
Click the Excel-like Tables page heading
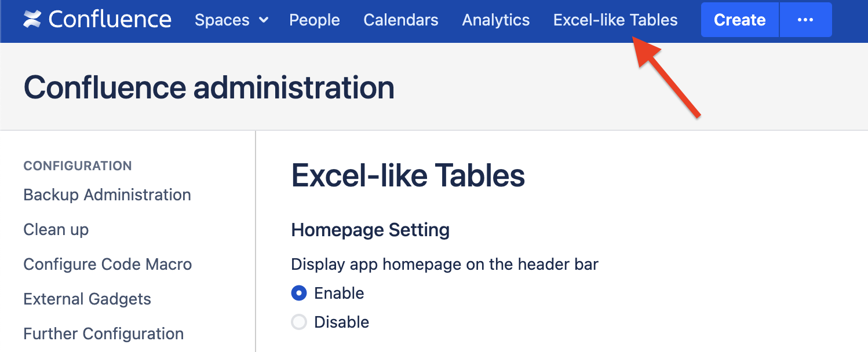click(408, 175)
